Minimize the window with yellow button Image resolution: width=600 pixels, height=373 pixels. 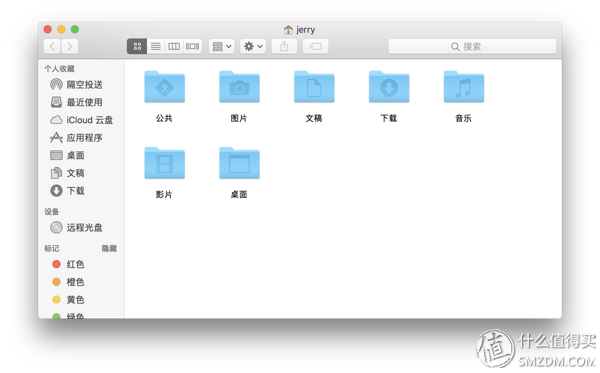tap(61, 29)
